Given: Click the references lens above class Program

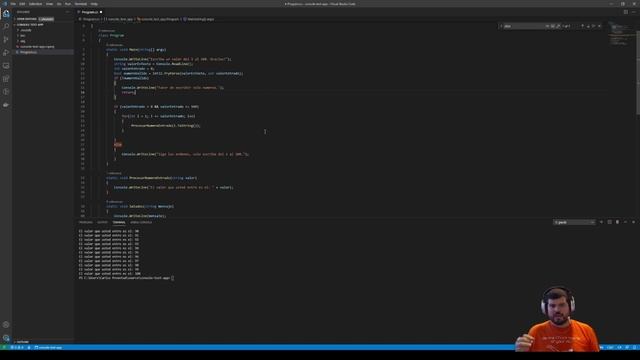Looking at the screenshot, I should [107, 31].
